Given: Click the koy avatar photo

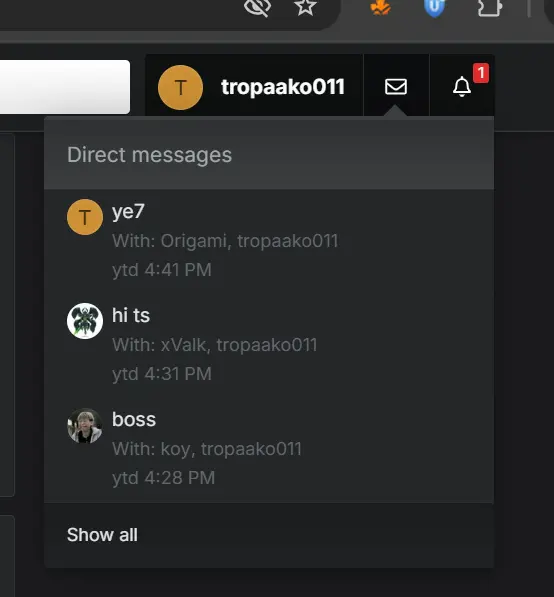Looking at the screenshot, I should [x=85, y=426].
